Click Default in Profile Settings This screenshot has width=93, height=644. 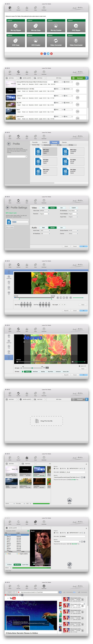coord(66,246)
